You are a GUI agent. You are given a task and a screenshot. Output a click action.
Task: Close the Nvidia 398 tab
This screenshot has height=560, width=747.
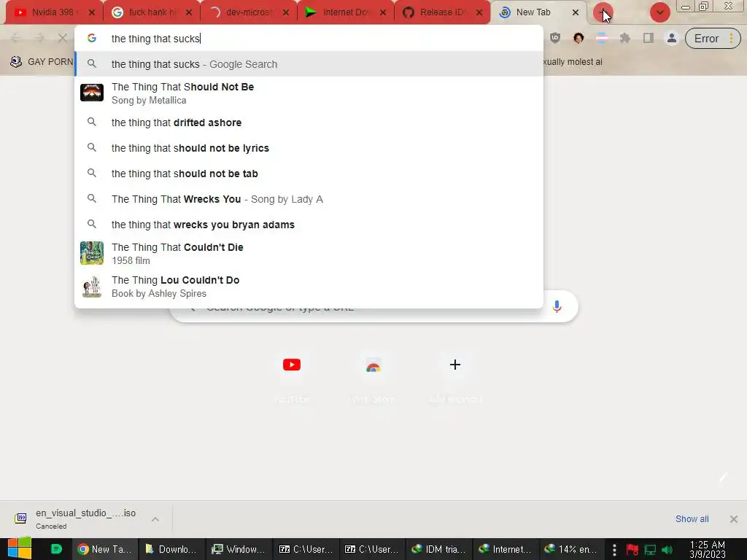[92, 12]
